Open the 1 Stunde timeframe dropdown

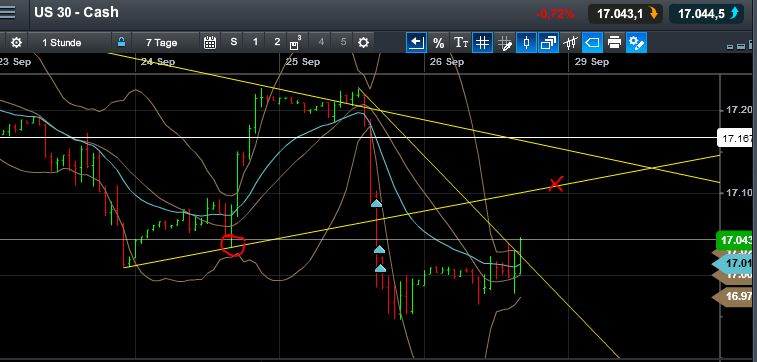click(x=61, y=43)
